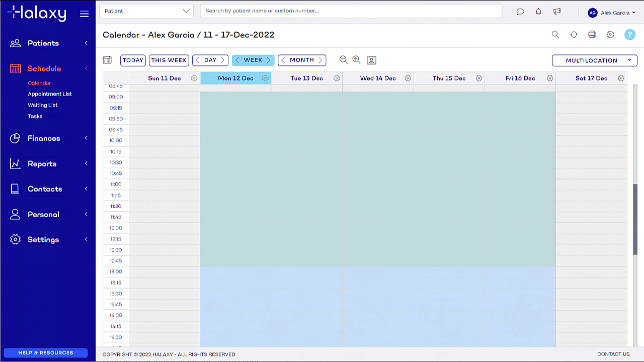
Task: Jump to today with the TODAY button
Action: (132, 60)
